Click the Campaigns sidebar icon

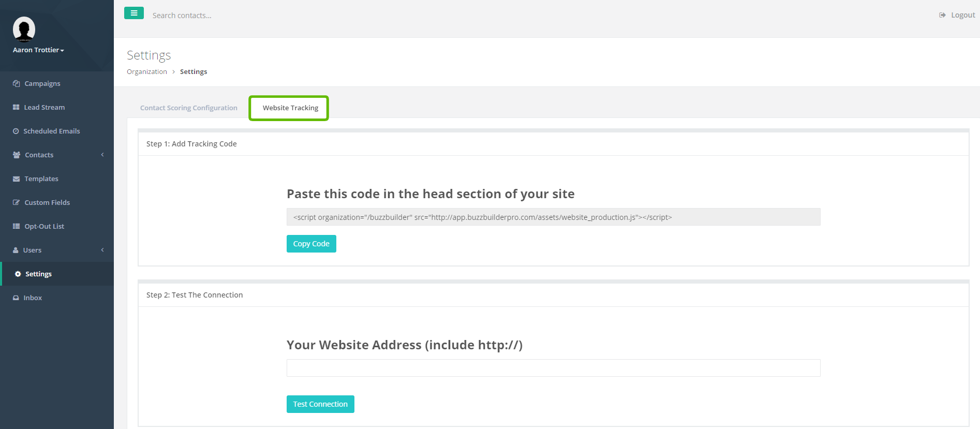[16, 83]
